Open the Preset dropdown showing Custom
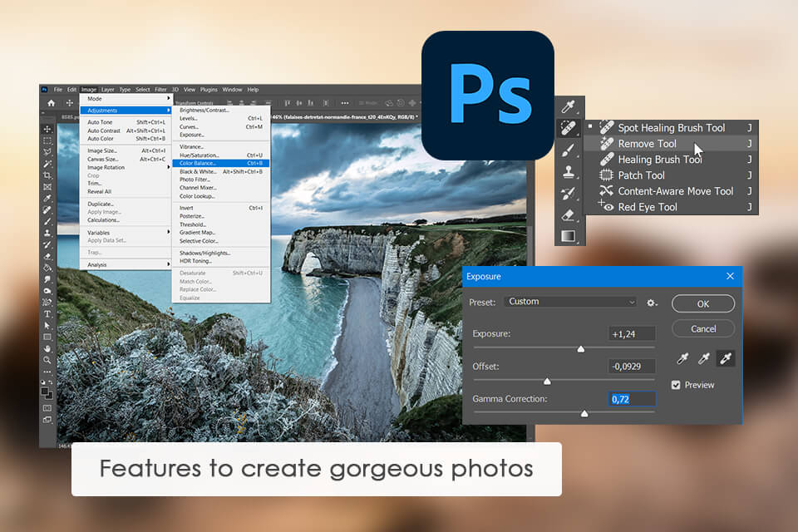 point(572,302)
